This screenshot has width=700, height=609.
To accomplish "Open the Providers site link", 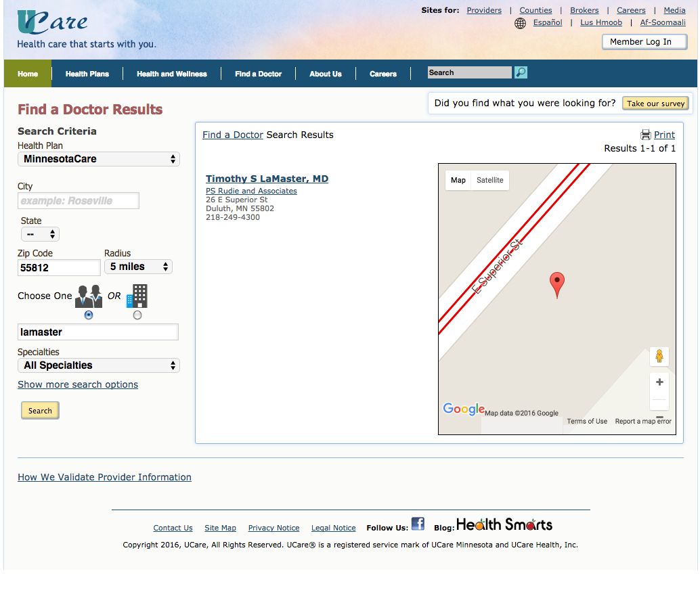I will tap(484, 10).
